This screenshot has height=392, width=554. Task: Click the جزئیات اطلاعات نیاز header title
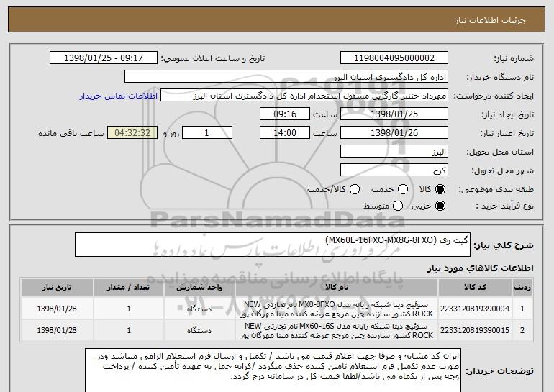pos(490,20)
